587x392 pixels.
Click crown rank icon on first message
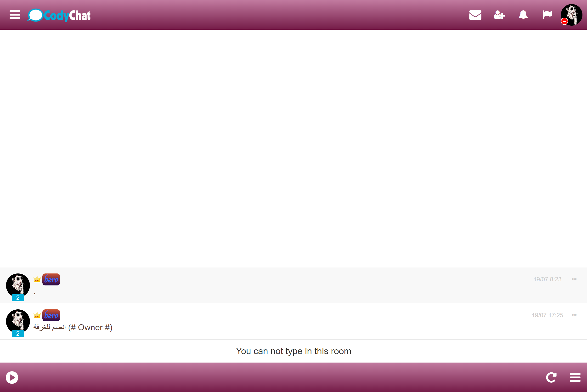(37, 279)
